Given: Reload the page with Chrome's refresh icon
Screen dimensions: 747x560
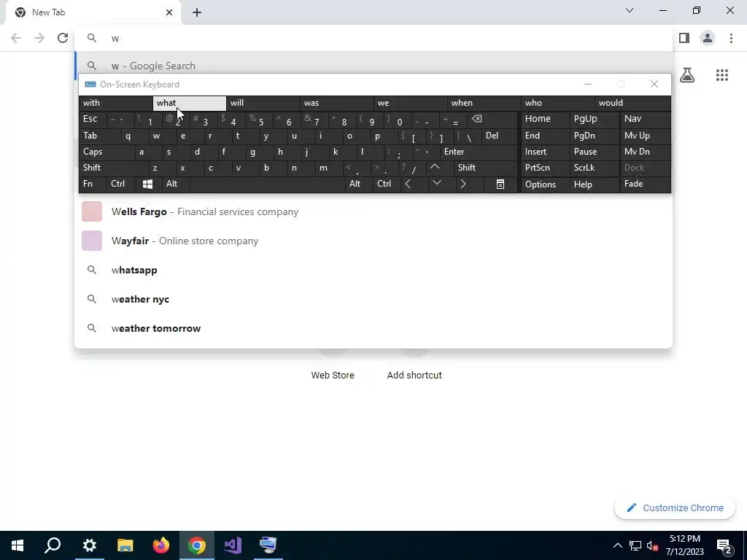Looking at the screenshot, I should [x=63, y=38].
